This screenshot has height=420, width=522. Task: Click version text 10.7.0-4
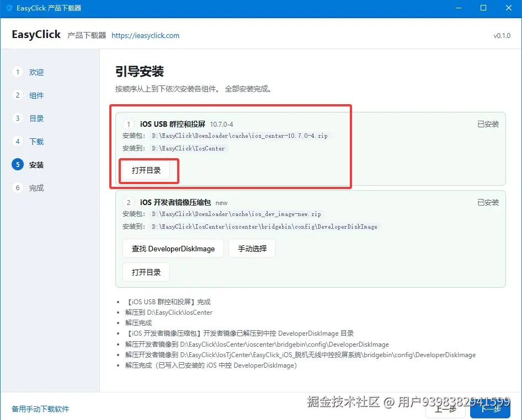(x=221, y=125)
